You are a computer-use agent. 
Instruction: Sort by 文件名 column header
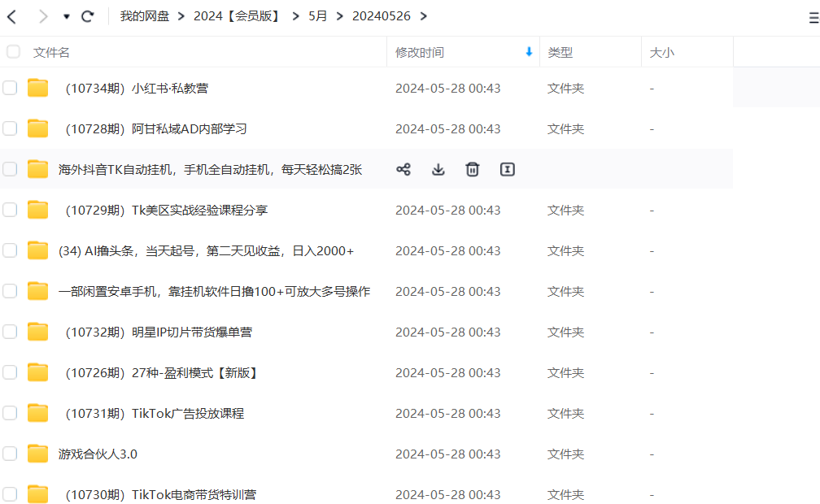tap(51, 52)
